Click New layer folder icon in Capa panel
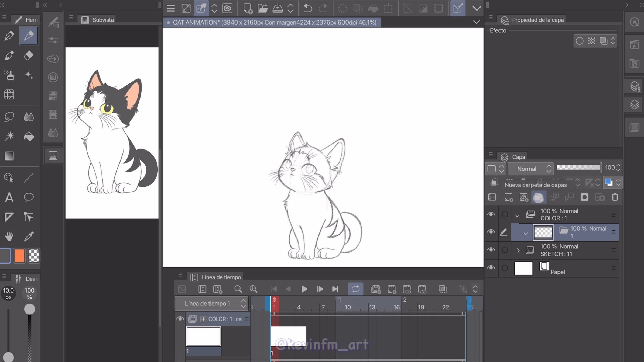The image size is (644, 362). (539, 197)
